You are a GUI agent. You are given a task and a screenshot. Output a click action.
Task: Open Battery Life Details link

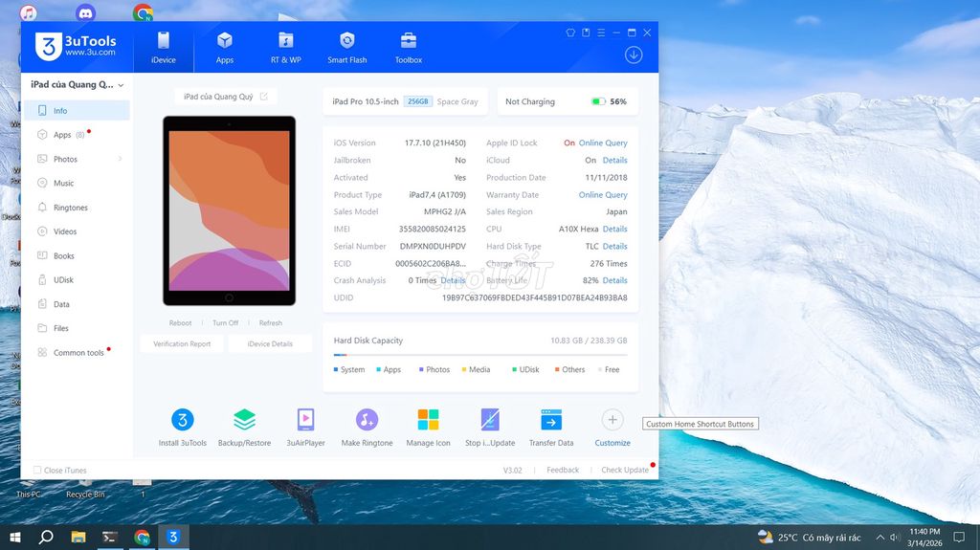click(615, 280)
